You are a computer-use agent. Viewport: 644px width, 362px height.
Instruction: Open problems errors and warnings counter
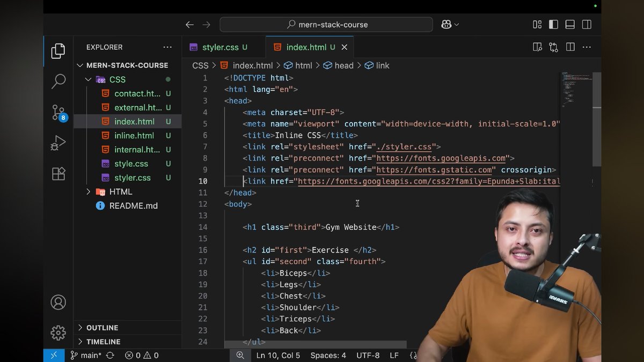point(142,355)
